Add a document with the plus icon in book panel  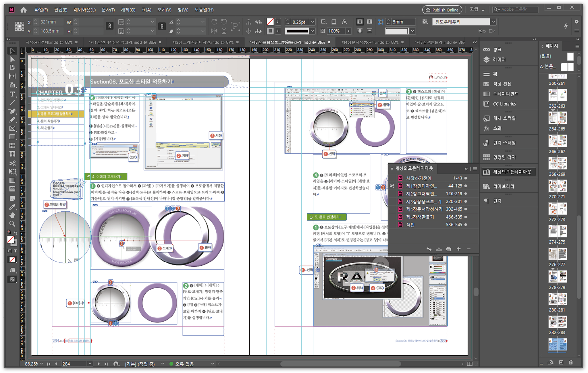[x=458, y=249]
